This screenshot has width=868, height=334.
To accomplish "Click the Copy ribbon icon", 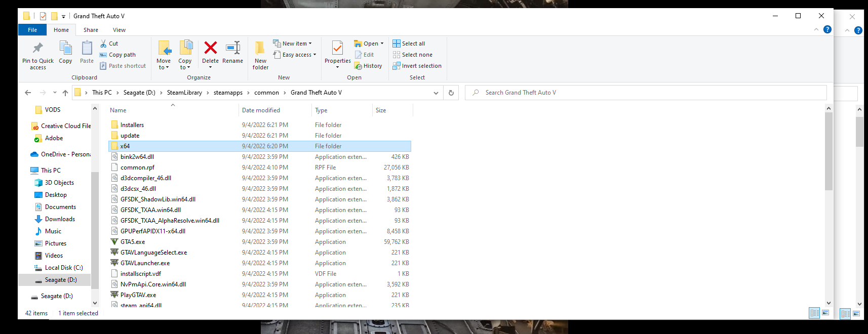I will pyautogui.click(x=65, y=49).
